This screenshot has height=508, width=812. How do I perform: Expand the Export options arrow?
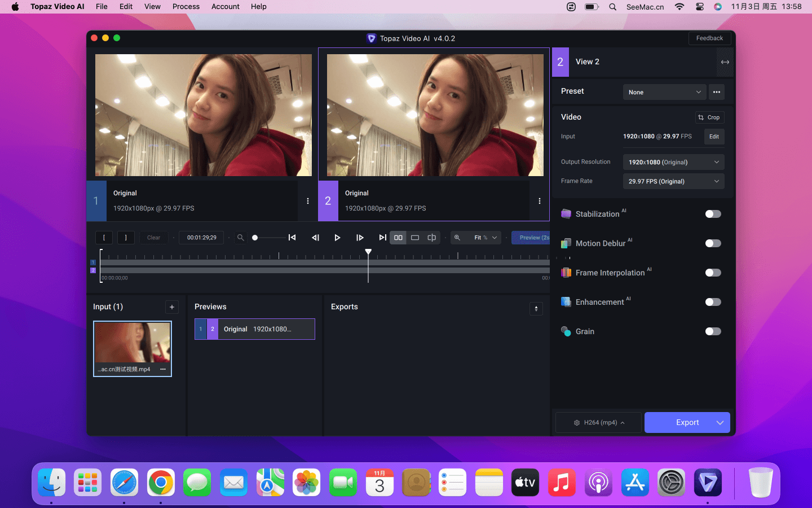720,423
